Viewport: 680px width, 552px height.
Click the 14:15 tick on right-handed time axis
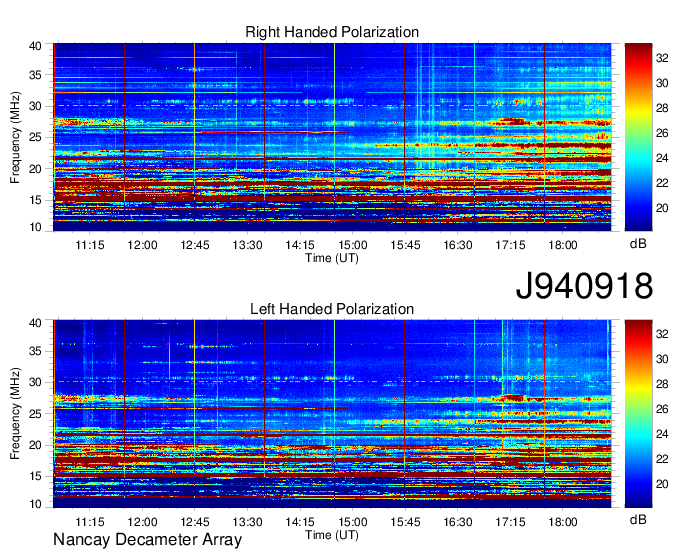pyautogui.click(x=300, y=245)
